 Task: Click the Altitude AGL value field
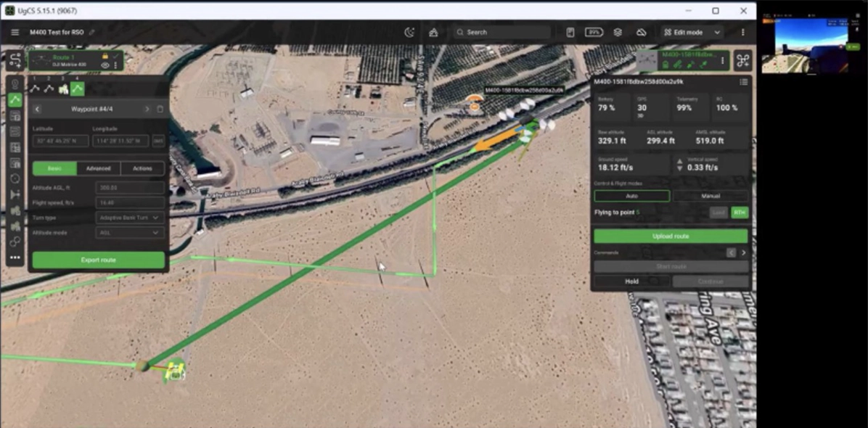click(130, 188)
